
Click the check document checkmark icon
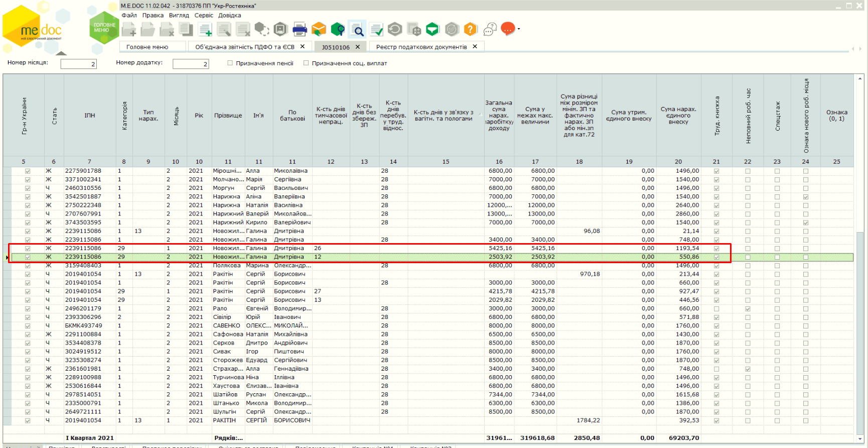tap(376, 30)
